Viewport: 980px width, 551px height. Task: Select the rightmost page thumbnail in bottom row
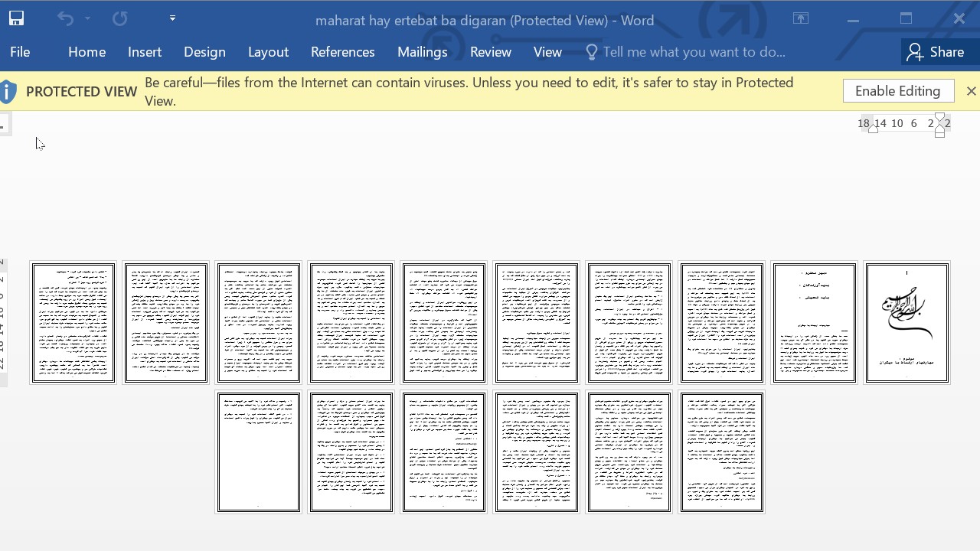[x=721, y=452]
